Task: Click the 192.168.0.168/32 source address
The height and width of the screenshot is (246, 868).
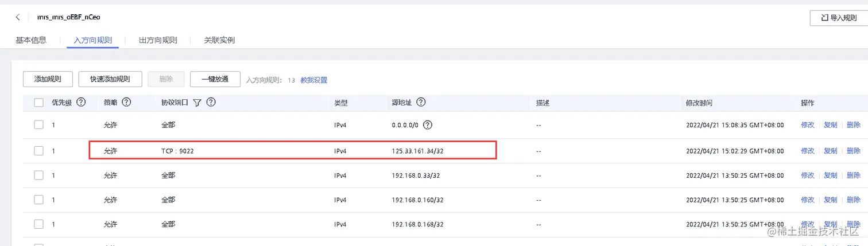Action: [419, 224]
